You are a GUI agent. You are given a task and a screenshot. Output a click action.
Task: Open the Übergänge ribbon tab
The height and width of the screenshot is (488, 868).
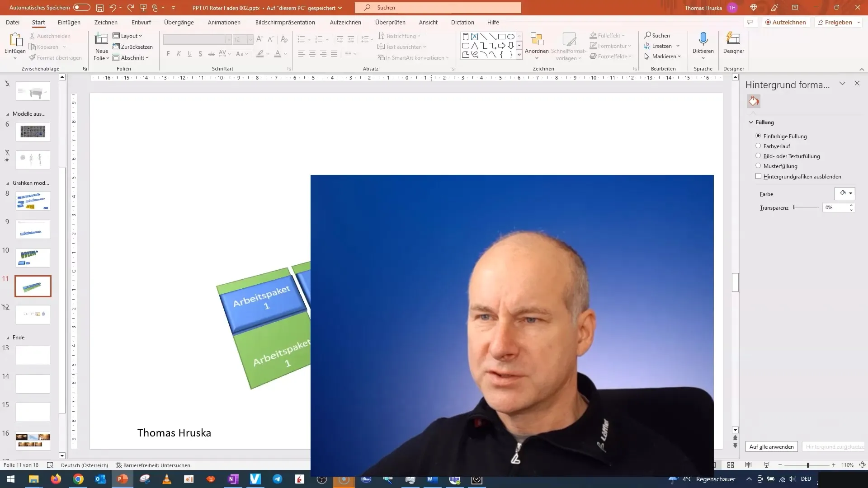click(179, 22)
